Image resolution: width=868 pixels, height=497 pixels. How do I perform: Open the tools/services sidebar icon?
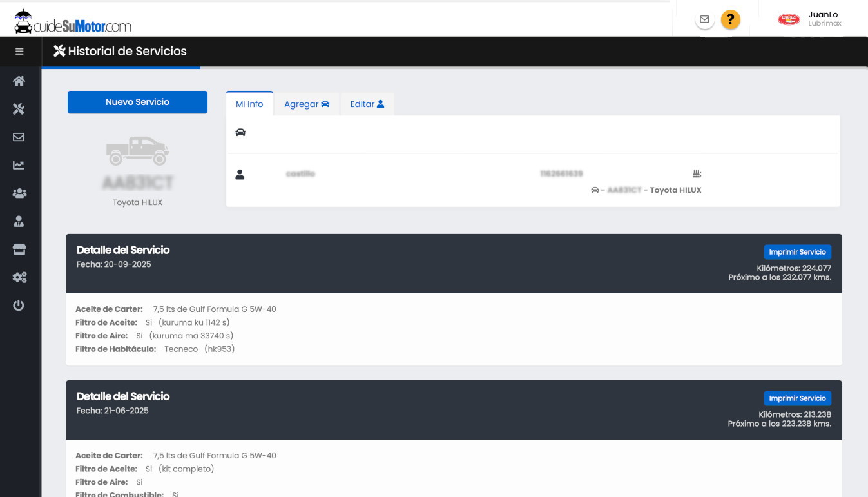[x=19, y=109]
